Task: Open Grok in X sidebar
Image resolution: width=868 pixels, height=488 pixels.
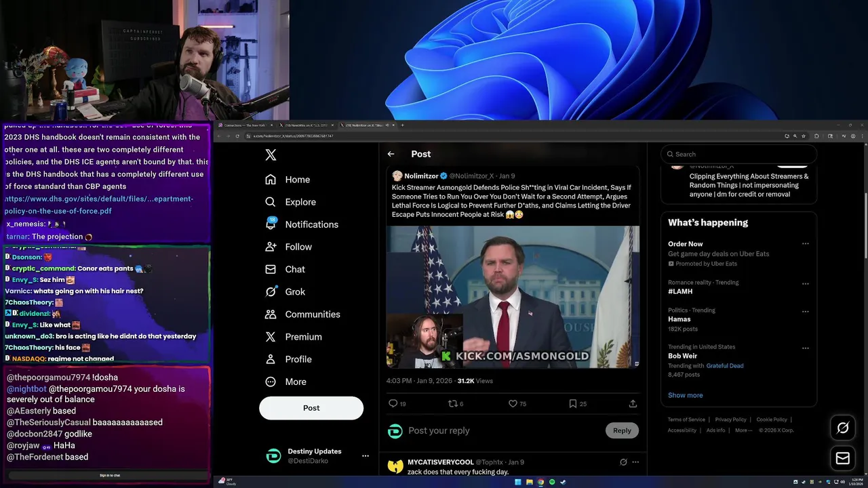Action: [x=285, y=291]
